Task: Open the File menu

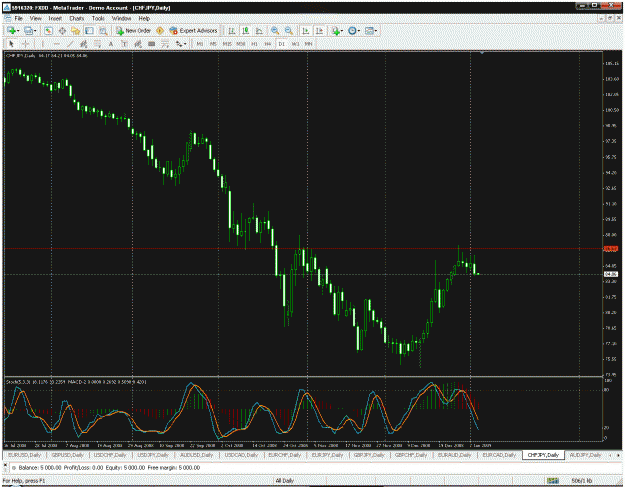Action: pos(18,18)
